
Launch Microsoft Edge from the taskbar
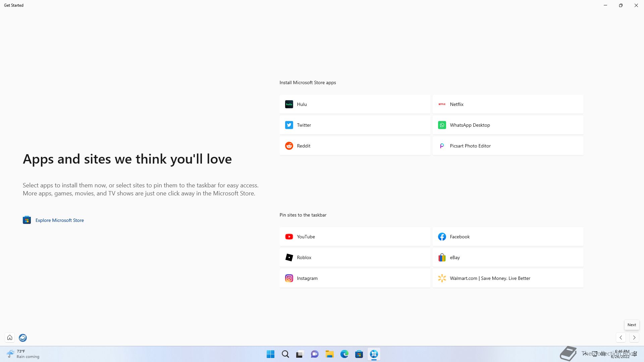(x=344, y=354)
